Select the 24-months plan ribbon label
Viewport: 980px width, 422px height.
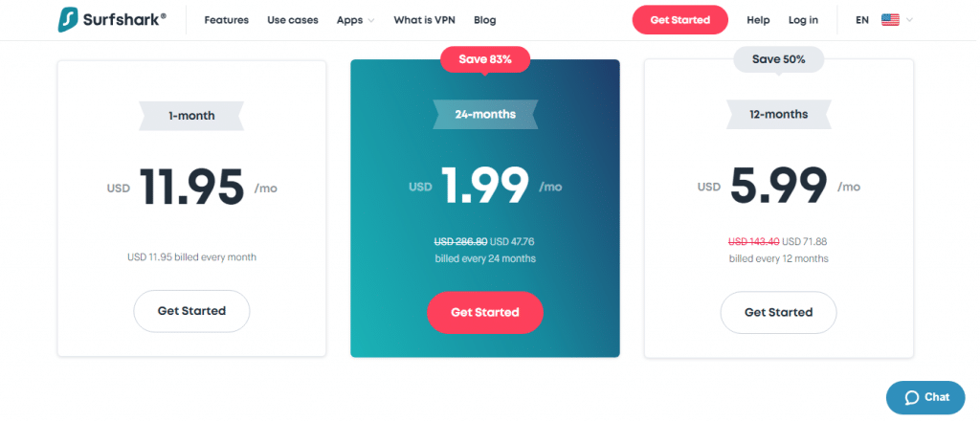point(485,115)
